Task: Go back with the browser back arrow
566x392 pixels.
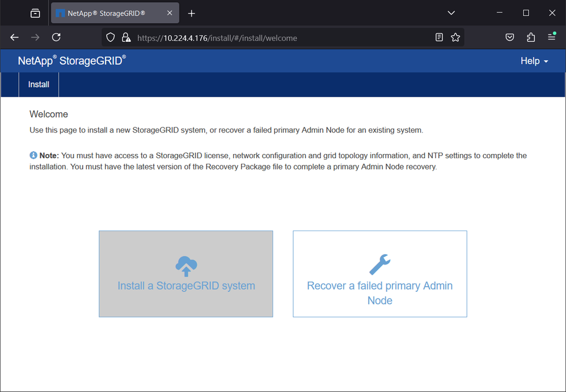Action: (x=14, y=37)
